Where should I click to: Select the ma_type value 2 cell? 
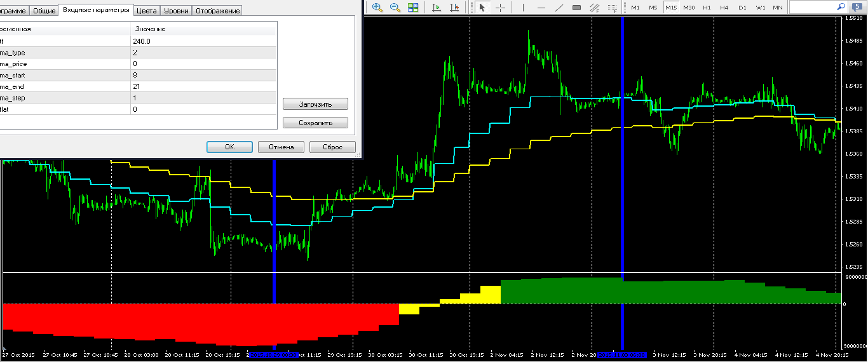click(203, 53)
